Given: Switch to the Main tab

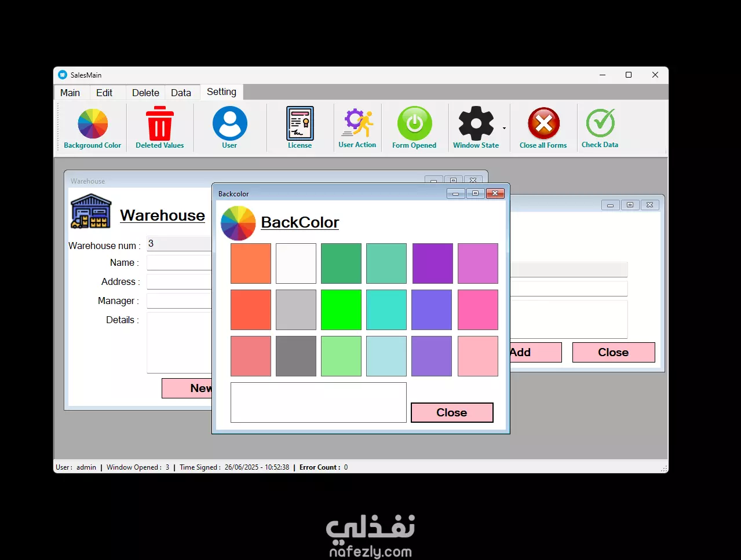Looking at the screenshot, I should pos(70,93).
